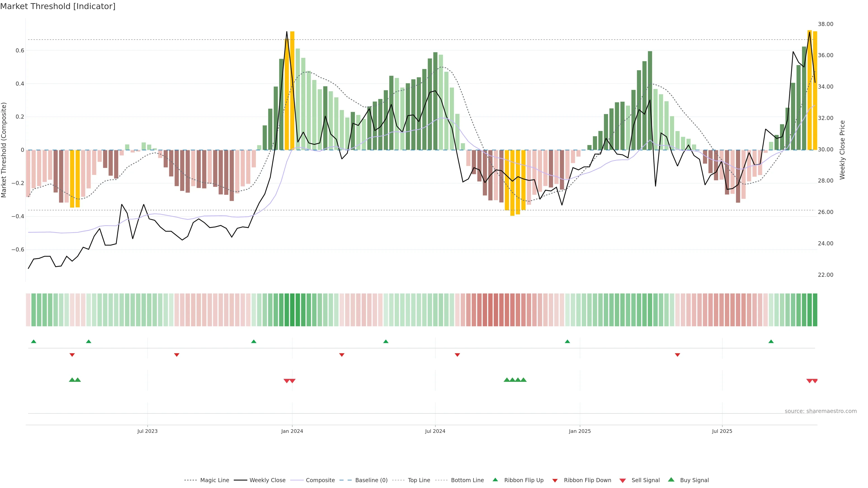The image size is (868, 488).
Task: Click the Ribbon Flip Up legend triangle icon
Action: coord(495,480)
